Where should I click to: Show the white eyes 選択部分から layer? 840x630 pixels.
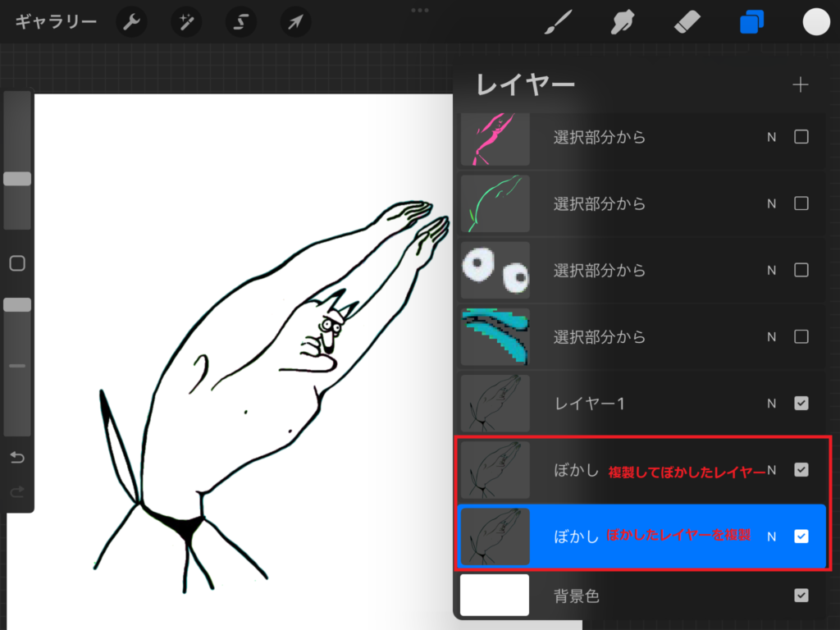pyautogui.click(x=801, y=270)
